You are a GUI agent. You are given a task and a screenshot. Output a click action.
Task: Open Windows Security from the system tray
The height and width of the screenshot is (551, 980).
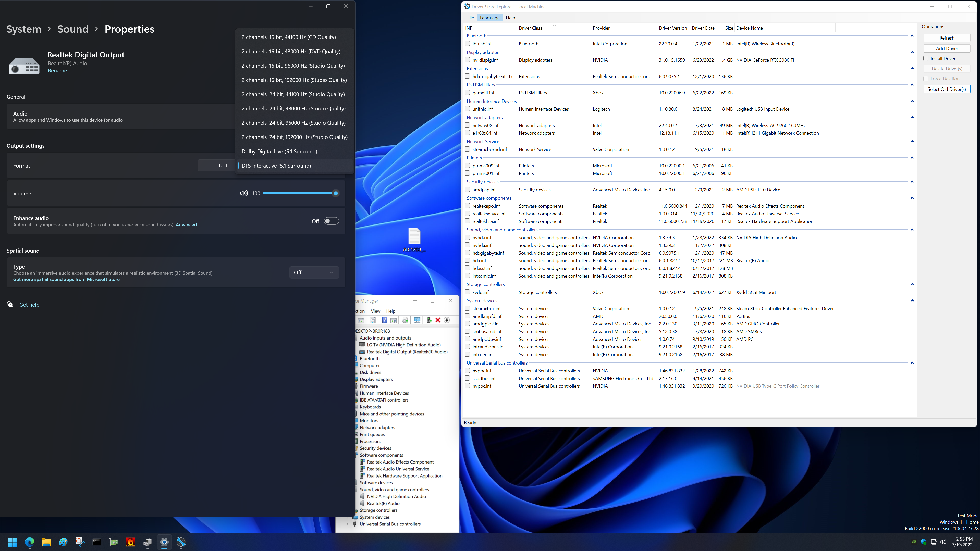point(923,542)
